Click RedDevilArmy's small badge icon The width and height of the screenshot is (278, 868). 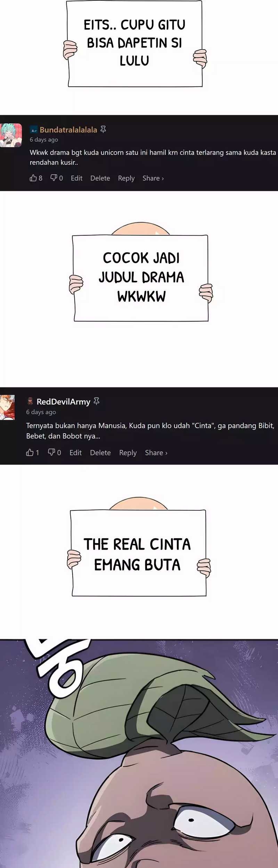pyautogui.click(x=30, y=402)
